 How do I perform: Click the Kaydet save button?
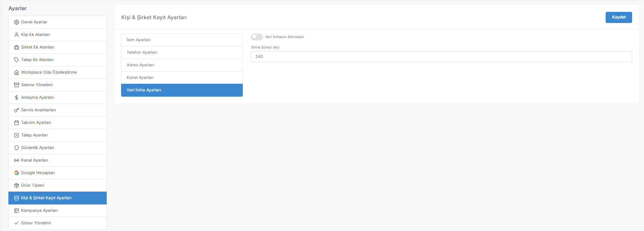coord(619,17)
